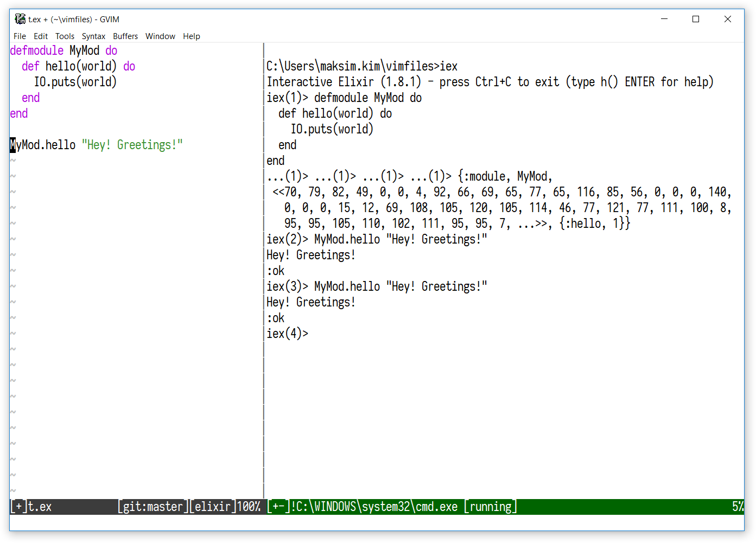The height and width of the screenshot is (543, 756).
Task: Click '{:hello, 1}}' output in terminal
Action: point(595,223)
